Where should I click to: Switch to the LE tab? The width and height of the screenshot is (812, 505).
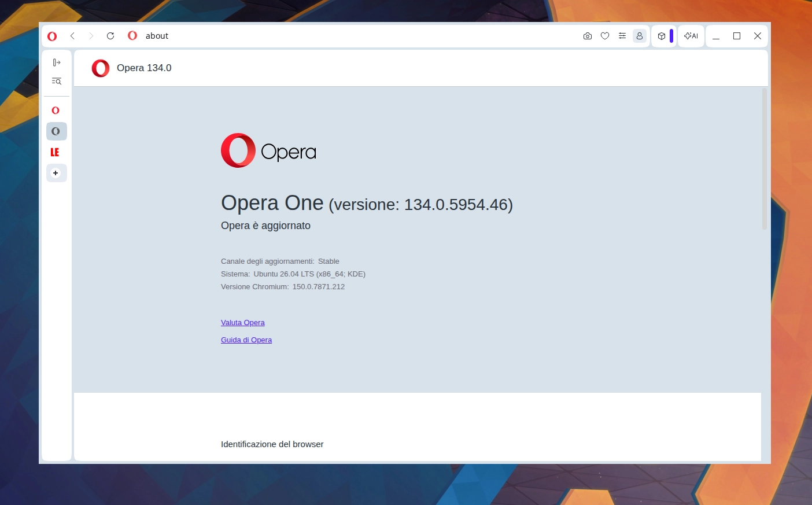coord(56,152)
